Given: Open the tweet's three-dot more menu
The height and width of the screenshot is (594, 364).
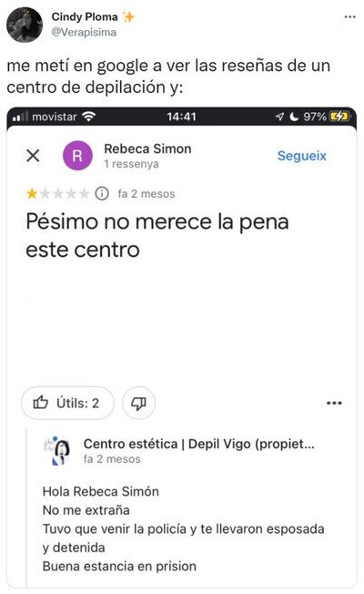Looking at the screenshot, I should click(x=349, y=17).
